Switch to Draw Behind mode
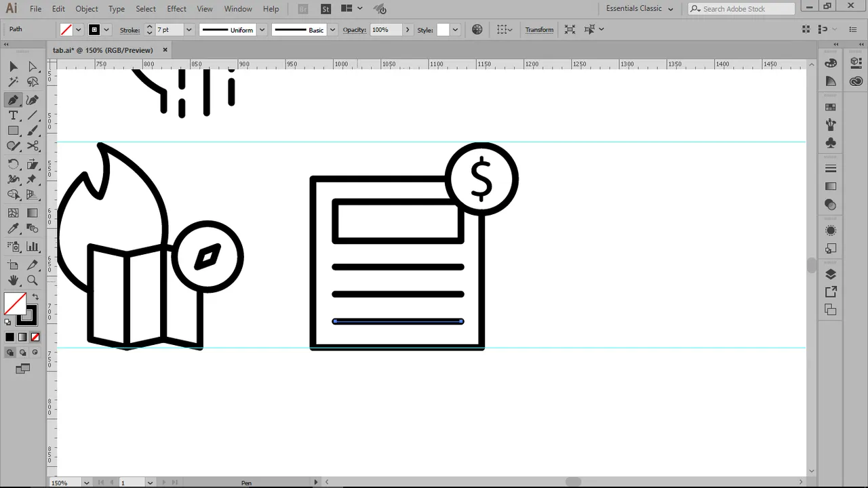Image resolution: width=868 pixels, height=488 pixels. 22,352
